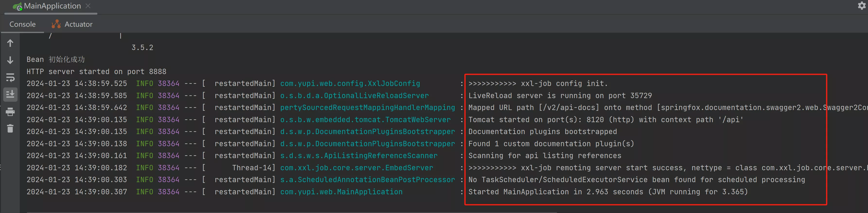Toggle soft-wrap in console
The width and height of the screenshot is (868, 213).
10,77
